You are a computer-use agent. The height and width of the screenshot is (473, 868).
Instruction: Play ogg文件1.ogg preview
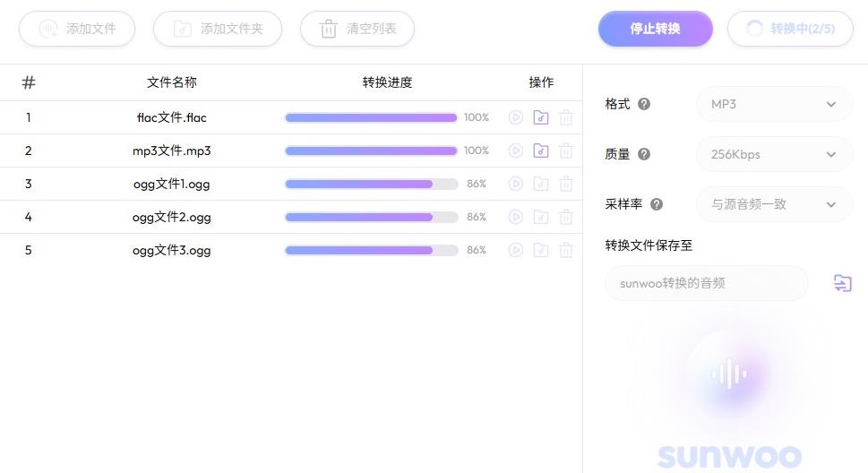515,184
